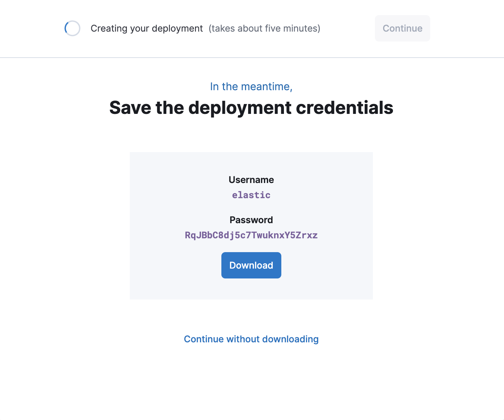Download the deployment credentials
This screenshot has height=420, width=504.
[x=251, y=265]
